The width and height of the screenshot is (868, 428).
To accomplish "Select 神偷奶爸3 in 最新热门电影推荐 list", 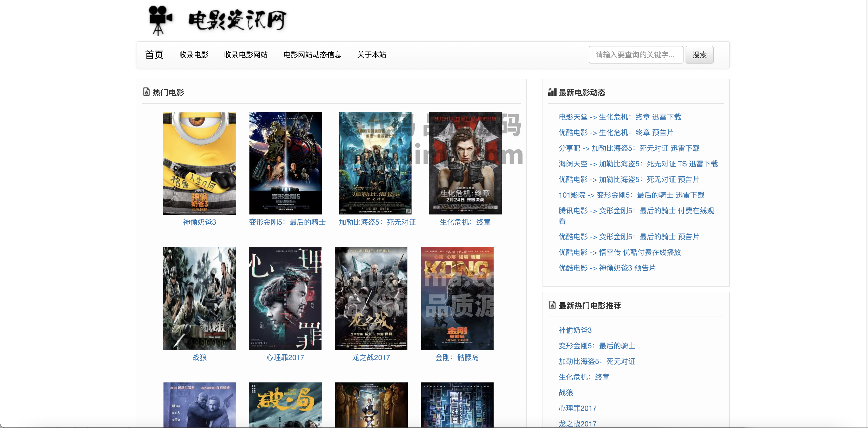I will [575, 330].
